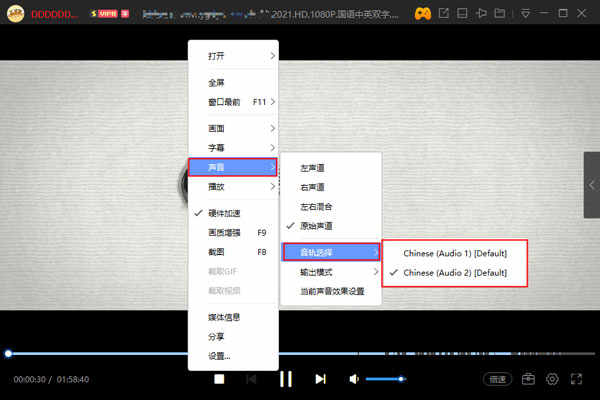The height and width of the screenshot is (400, 600).
Task: Mute audio via the speaker icon
Action: [354, 379]
